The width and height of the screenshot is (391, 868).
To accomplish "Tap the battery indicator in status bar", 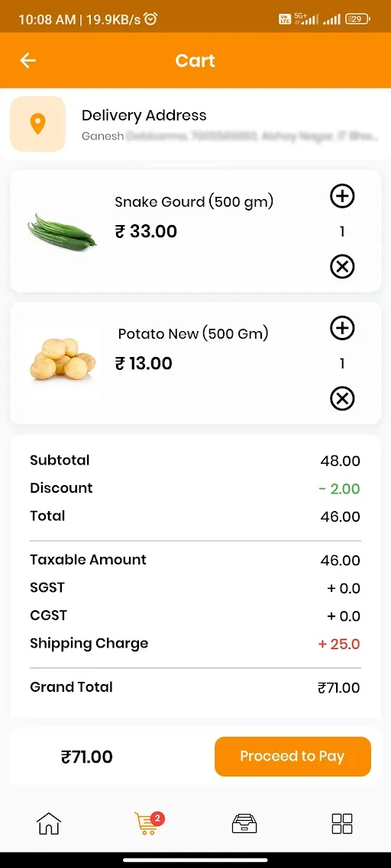I will [x=357, y=19].
